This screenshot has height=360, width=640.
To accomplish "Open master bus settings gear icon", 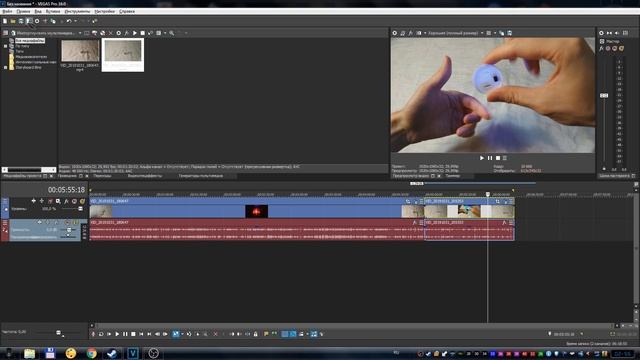I will pyautogui.click(x=601, y=33).
